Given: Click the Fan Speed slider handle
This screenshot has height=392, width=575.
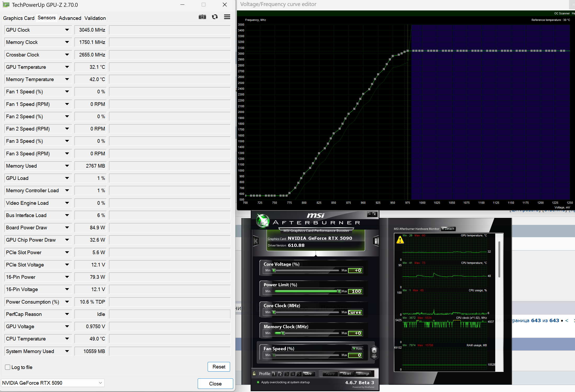Looking at the screenshot, I should click(274, 355).
